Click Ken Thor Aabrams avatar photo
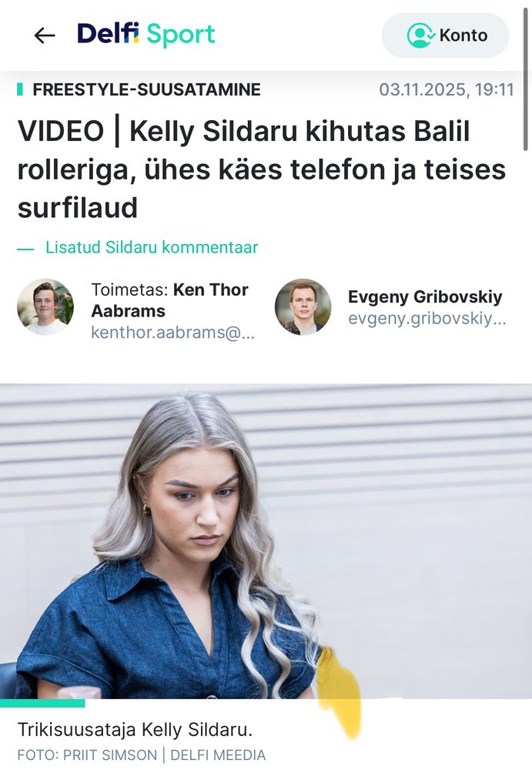This screenshot has height=770, width=532. click(45, 307)
